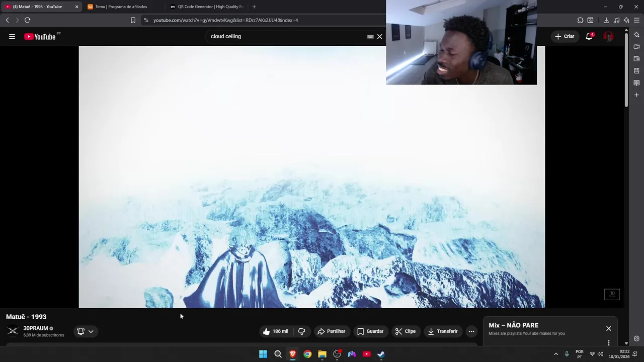The height and width of the screenshot is (362, 644).
Task: Open volume control in system tray
Action: [600, 354]
